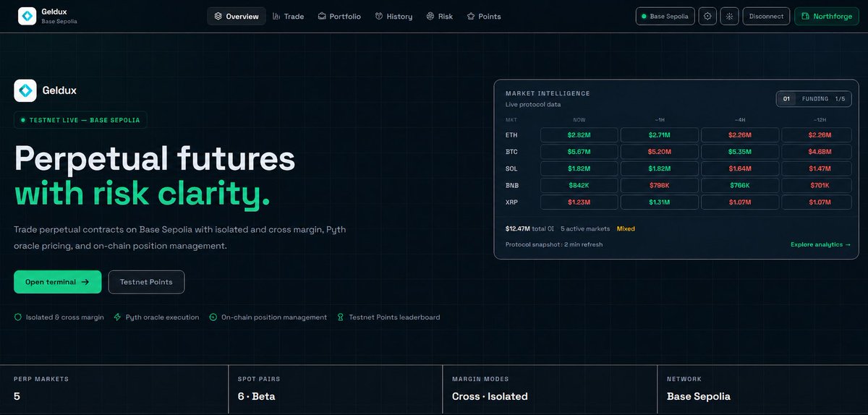Click SOL ~4H value $1.64M
This screenshot has height=415, width=868.
click(740, 168)
